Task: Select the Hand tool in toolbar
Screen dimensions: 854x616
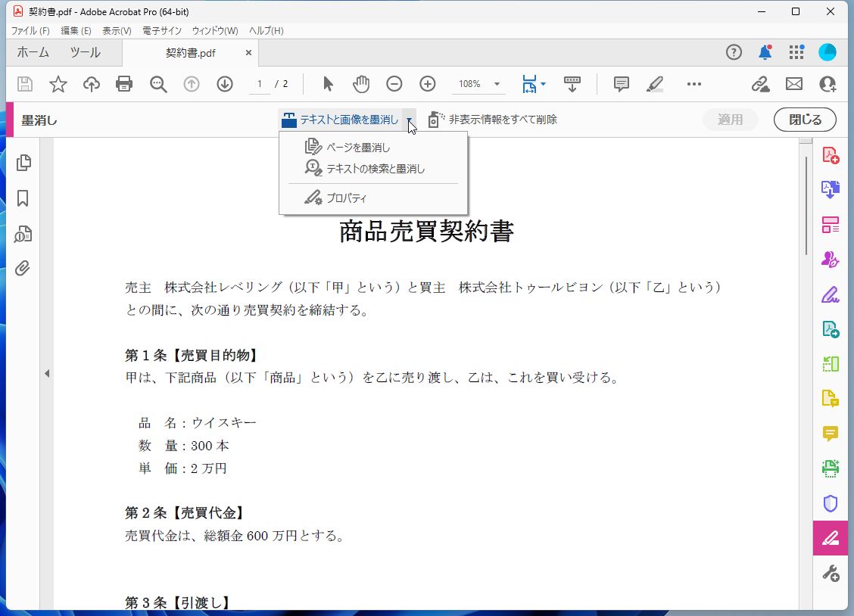Action: click(x=361, y=84)
